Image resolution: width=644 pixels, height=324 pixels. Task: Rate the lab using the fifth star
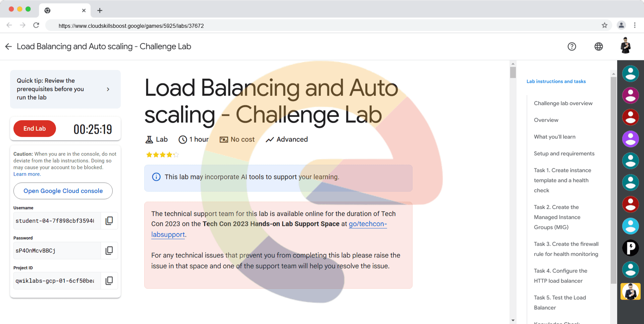(x=176, y=155)
